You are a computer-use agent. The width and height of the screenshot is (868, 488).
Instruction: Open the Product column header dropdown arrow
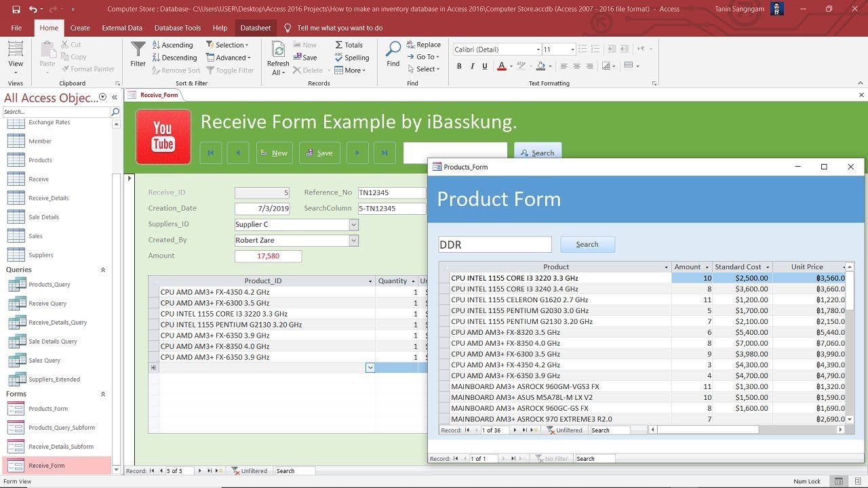tap(667, 267)
